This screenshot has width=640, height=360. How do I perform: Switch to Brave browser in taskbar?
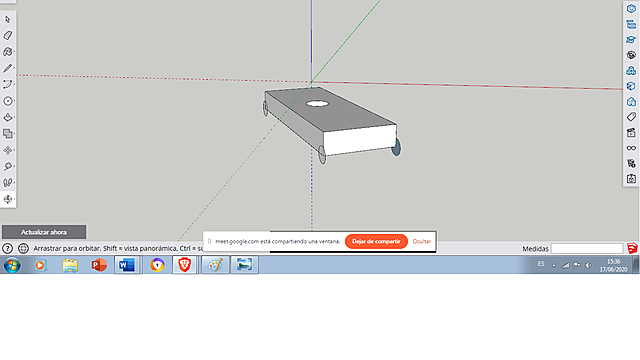pos(184,265)
